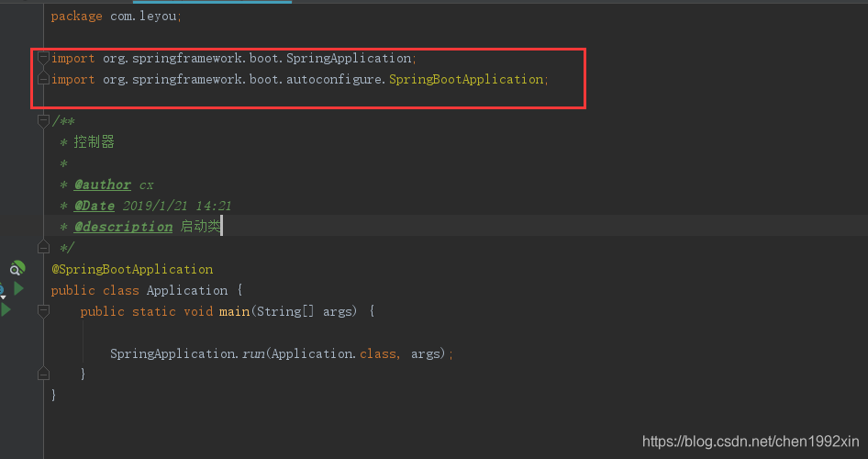The image size is (868, 459).
Task: Toggle fold marker at main closing brace
Action: [x=43, y=375]
